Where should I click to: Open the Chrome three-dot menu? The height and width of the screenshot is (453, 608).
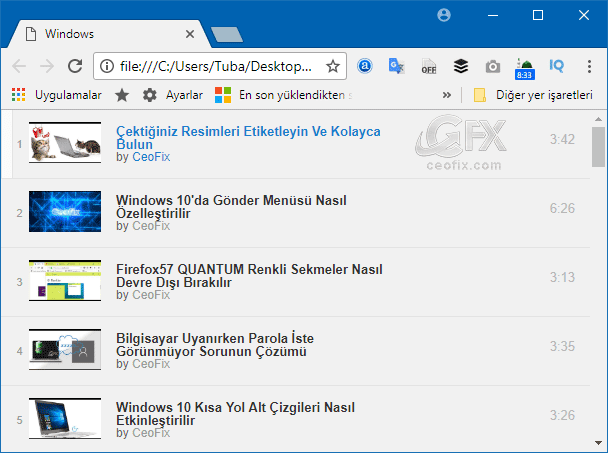(589, 66)
